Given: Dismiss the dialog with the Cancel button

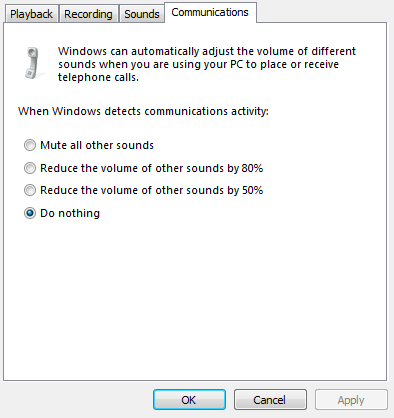Looking at the screenshot, I should click(x=270, y=400).
